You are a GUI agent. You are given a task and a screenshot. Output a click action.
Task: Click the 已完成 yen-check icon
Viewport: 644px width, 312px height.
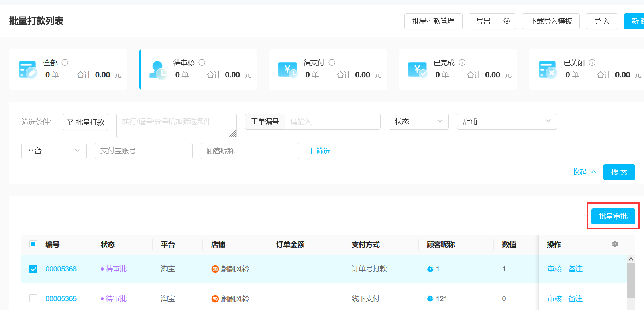pos(418,70)
